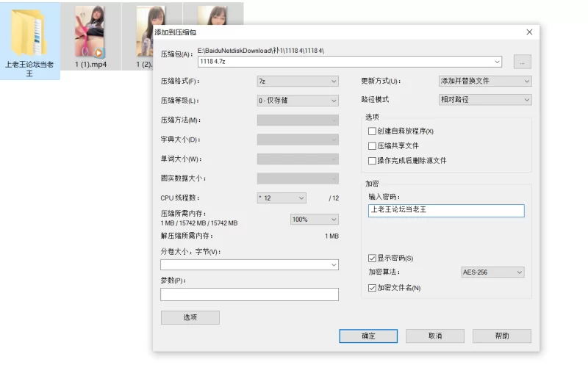The image size is (588, 376).
Task: Open the 压缩格式 7z dropdown
Action: [x=298, y=81]
